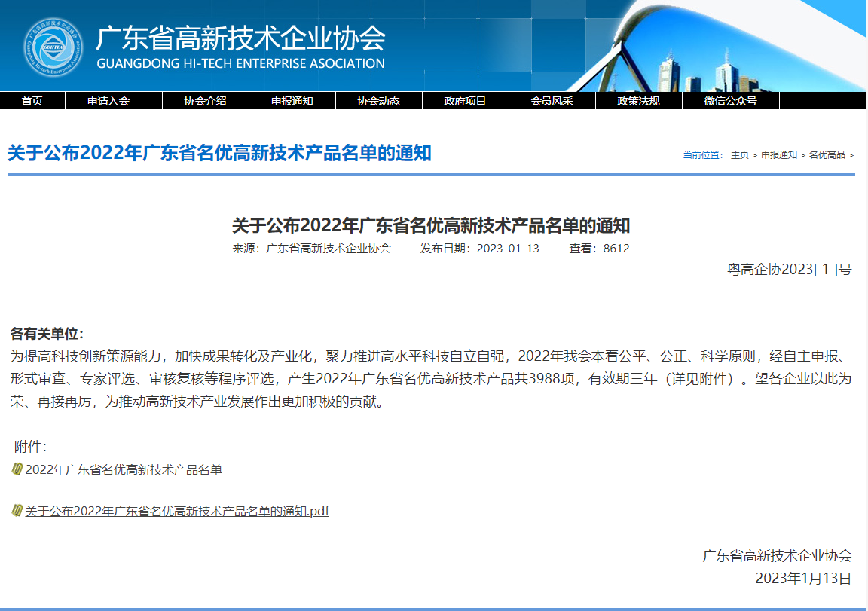Navigate to 协会动态 menu item

tap(378, 101)
